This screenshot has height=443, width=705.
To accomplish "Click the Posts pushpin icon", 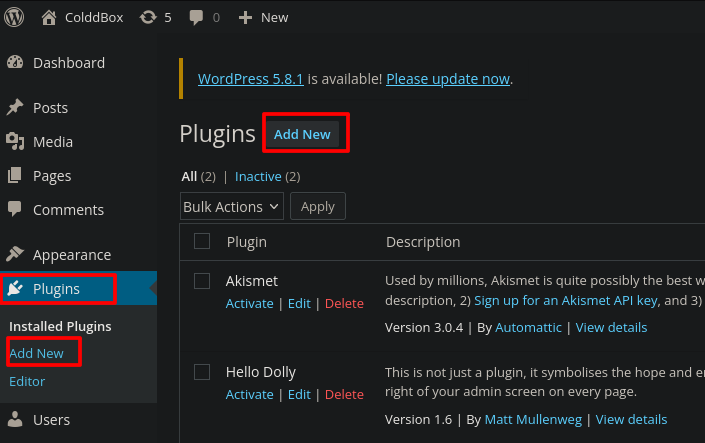I will (15, 108).
